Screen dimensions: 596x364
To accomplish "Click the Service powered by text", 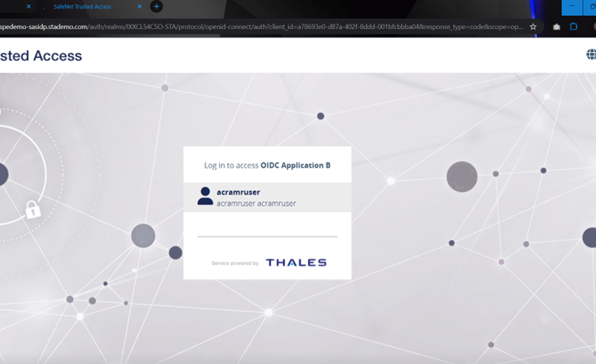I will click(235, 263).
